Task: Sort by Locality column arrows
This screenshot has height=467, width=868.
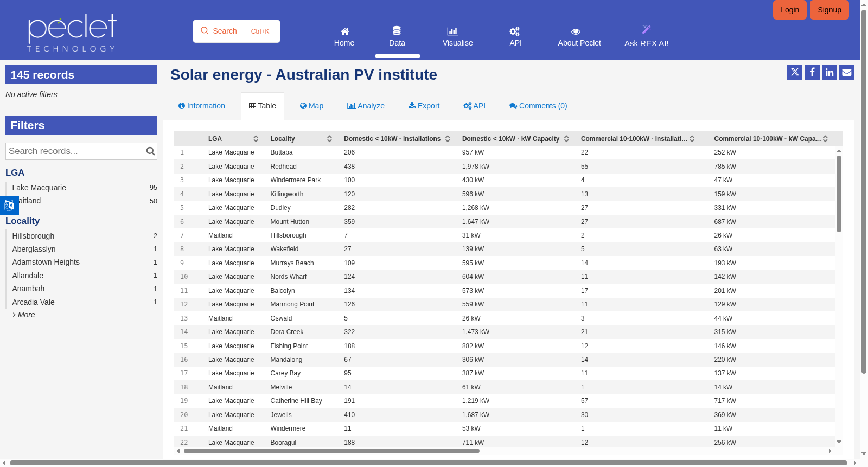Action: pyautogui.click(x=329, y=139)
